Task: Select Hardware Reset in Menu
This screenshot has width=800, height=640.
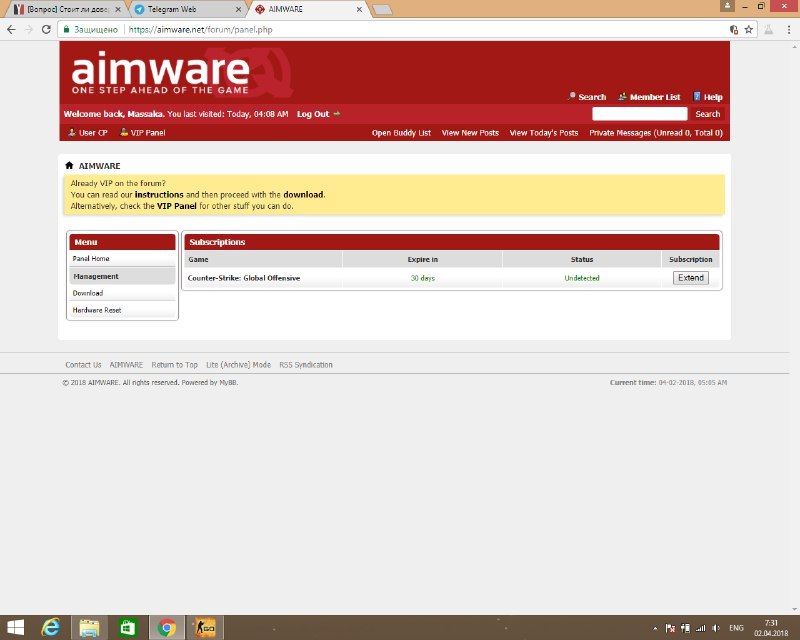Action: [122, 310]
